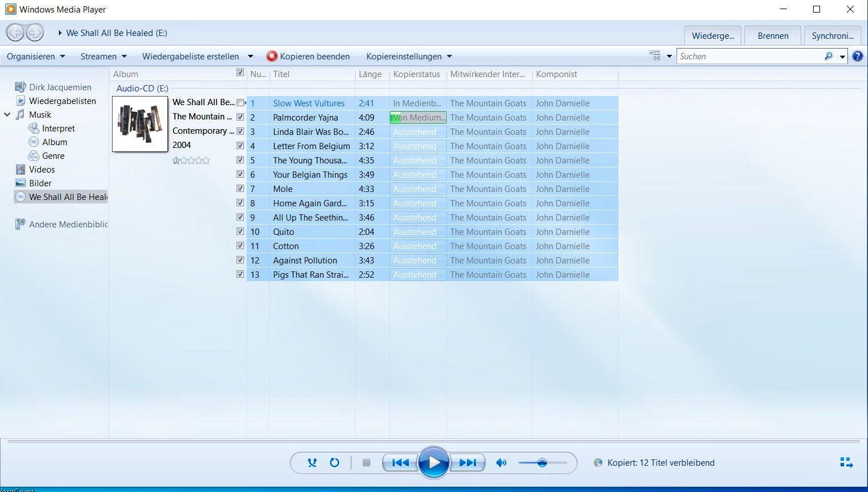Adjust the volume slider

pos(542,463)
